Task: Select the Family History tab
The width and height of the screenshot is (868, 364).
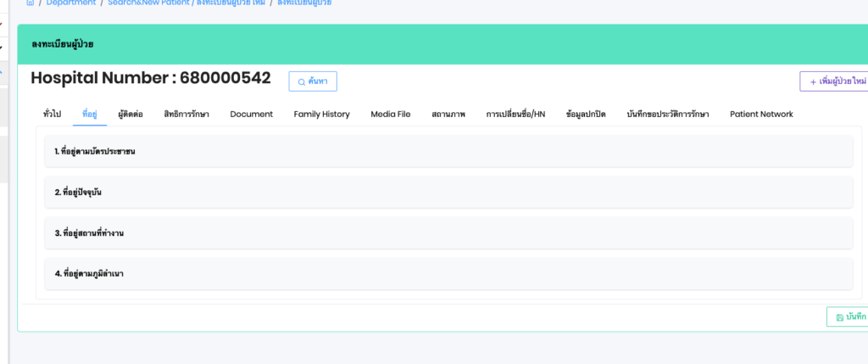Action: tap(321, 114)
